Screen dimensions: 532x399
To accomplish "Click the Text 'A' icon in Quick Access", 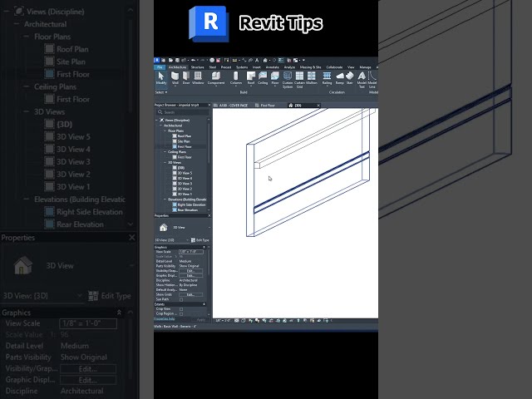I will point(257,61).
